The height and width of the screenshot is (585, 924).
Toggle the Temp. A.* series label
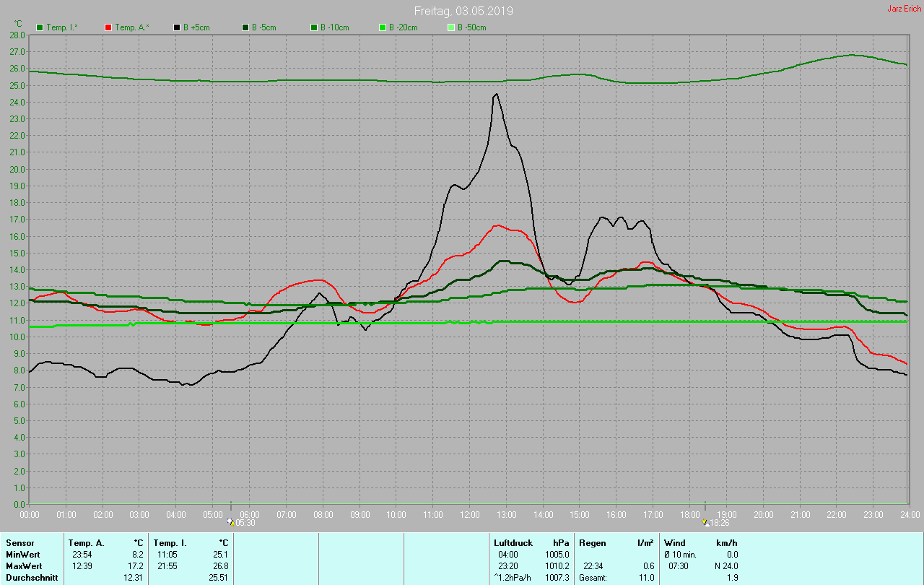coord(132,27)
